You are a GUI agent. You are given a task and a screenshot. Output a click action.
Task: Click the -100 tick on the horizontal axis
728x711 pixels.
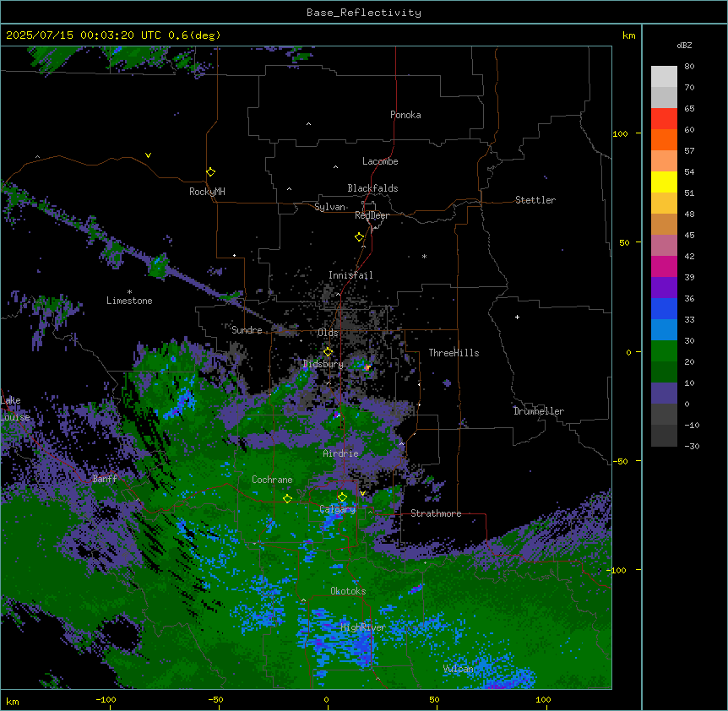106,699
